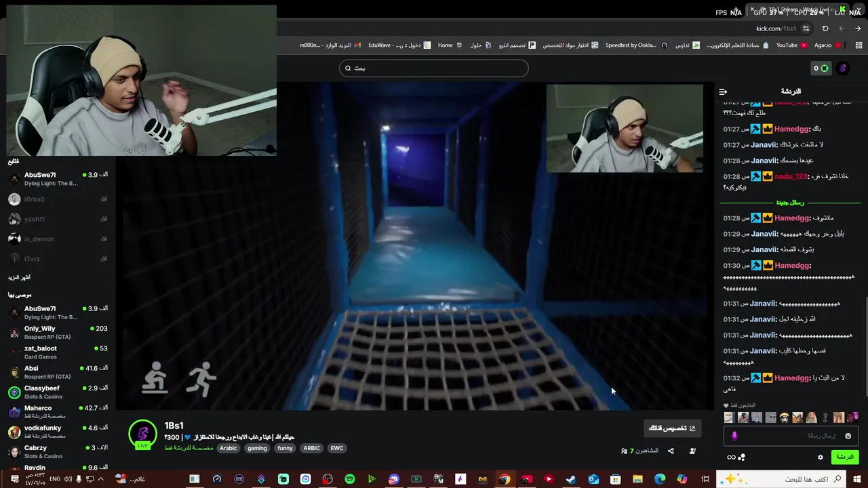Open vodkafunky channel in sidebar
The height and width of the screenshot is (488, 868).
pyautogui.click(x=58, y=432)
